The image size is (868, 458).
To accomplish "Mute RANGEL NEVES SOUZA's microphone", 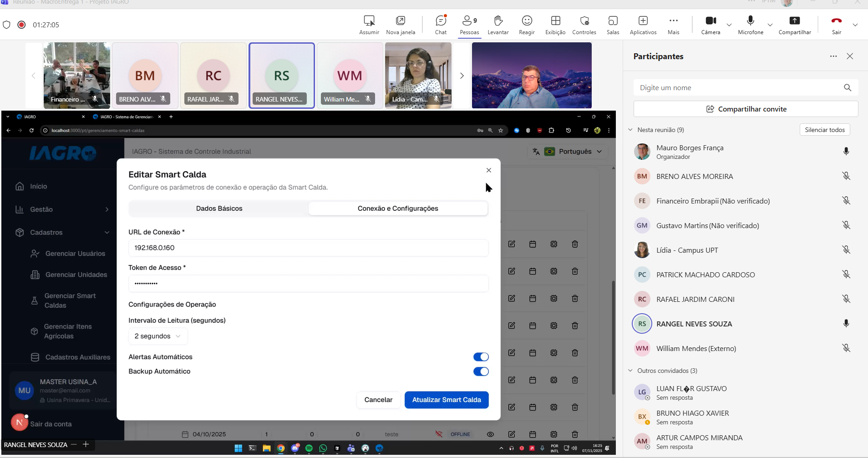I will coord(846,323).
